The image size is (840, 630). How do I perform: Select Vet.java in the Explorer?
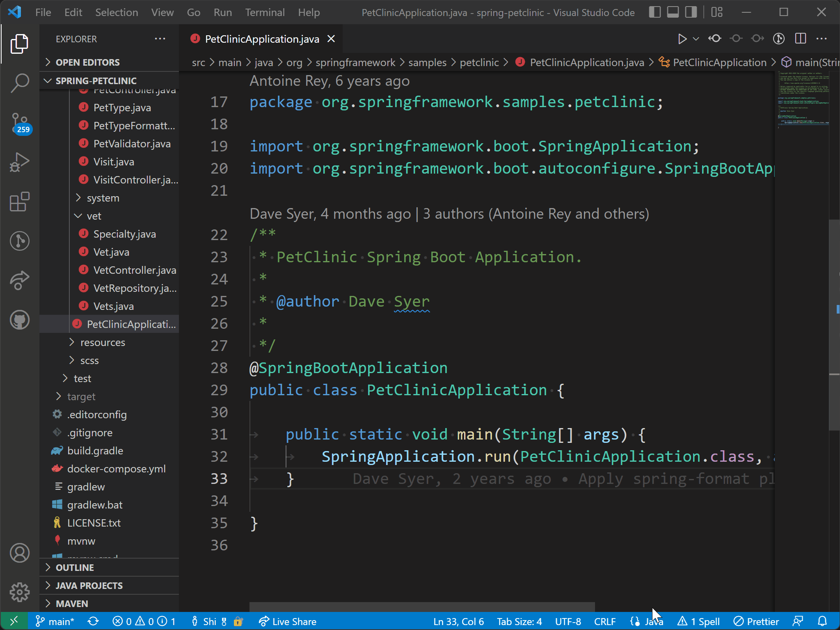(110, 252)
